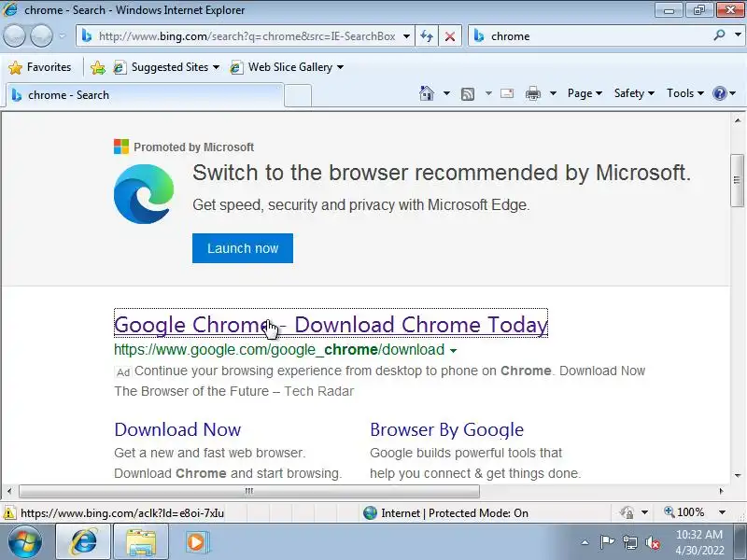
Task: Open the Browser By Google link
Action: 447,429
